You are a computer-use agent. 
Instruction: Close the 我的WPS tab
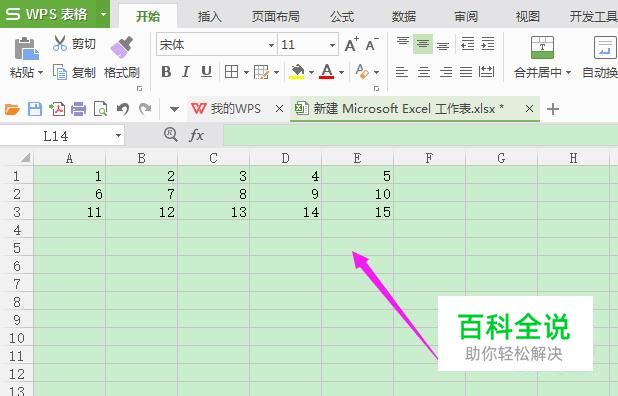[279, 109]
